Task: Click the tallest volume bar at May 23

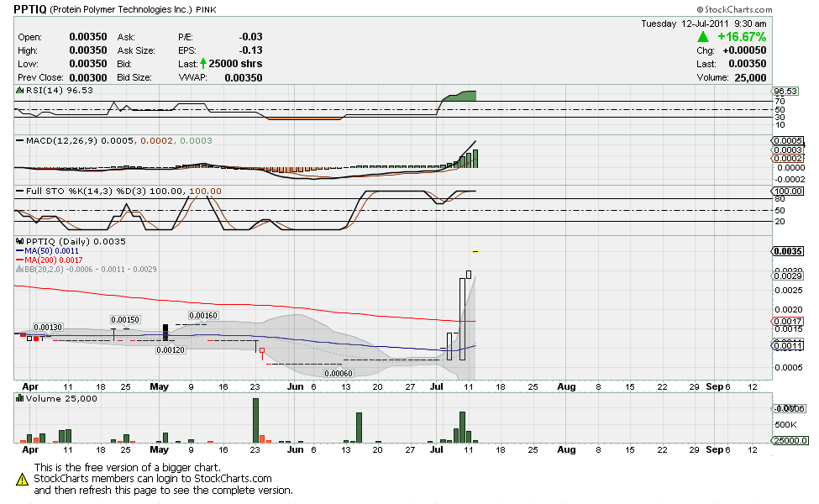Action: pos(255,421)
